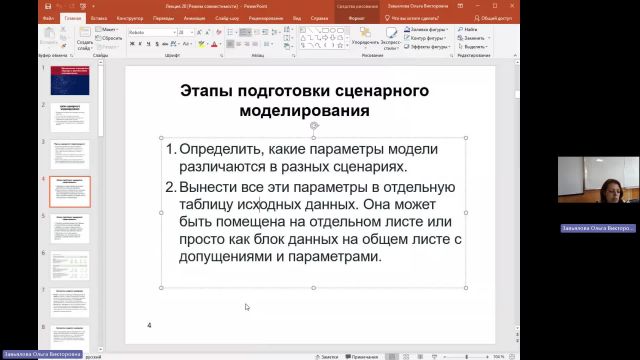Click the Reset (Сбросить) slide button
Viewport: 640px width, 360px height.
(109, 38)
